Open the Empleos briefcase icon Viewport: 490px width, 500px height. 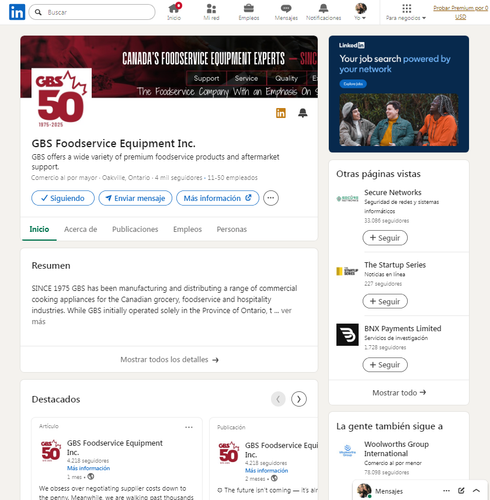(x=249, y=12)
